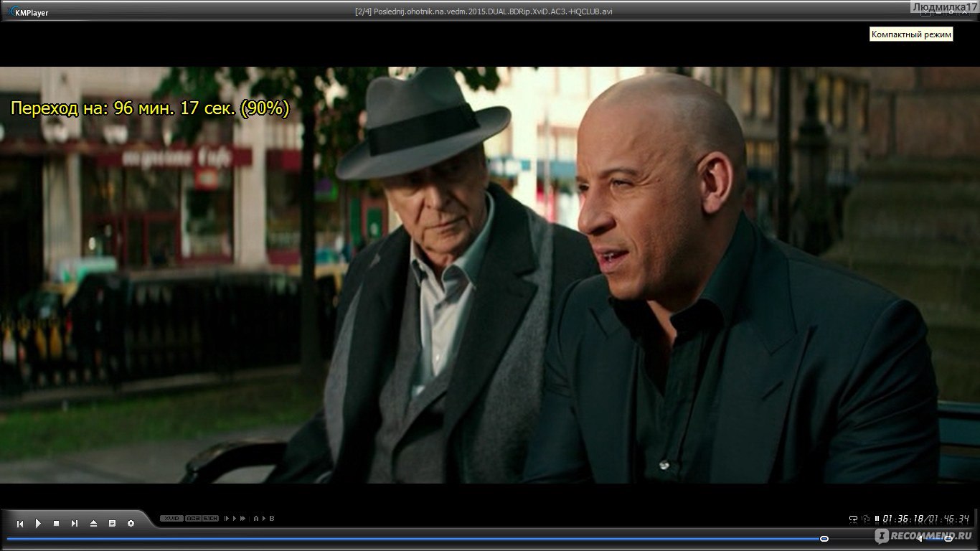This screenshot has height=551, width=980.
Task: Click the total duration 01:46:34
Action: click(x=948, y=518)
